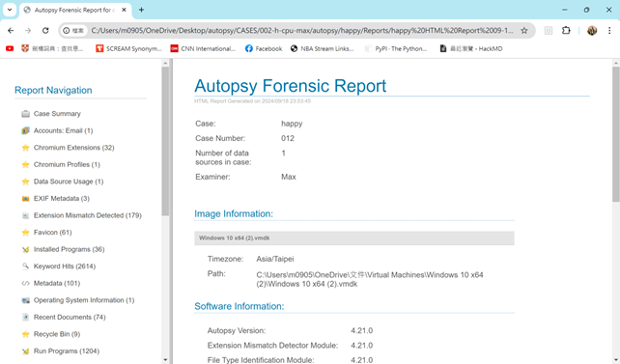This screenshot has width=620, height=364.
Task: Open the HackMD bookmark
Action: pyautogui.click(x=471, y=48)
